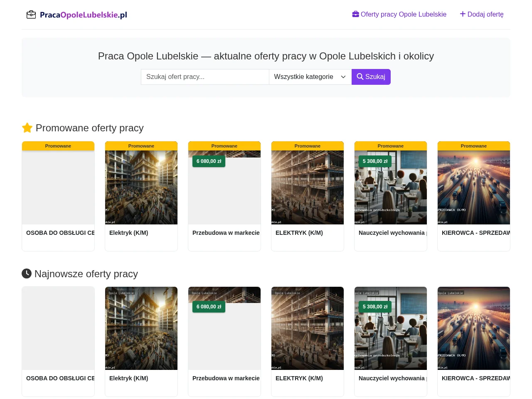Open newest Przebudowa w markecie title

[x=226, y=378]
